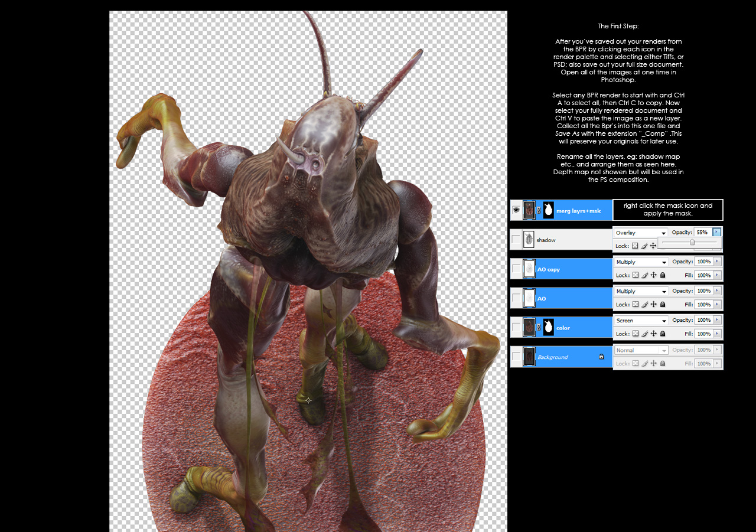The width and height of the screenshot is (756, 532).
Task: Click lock position icon in Background row
Action: pyautogui.click(x=654, y=364)
